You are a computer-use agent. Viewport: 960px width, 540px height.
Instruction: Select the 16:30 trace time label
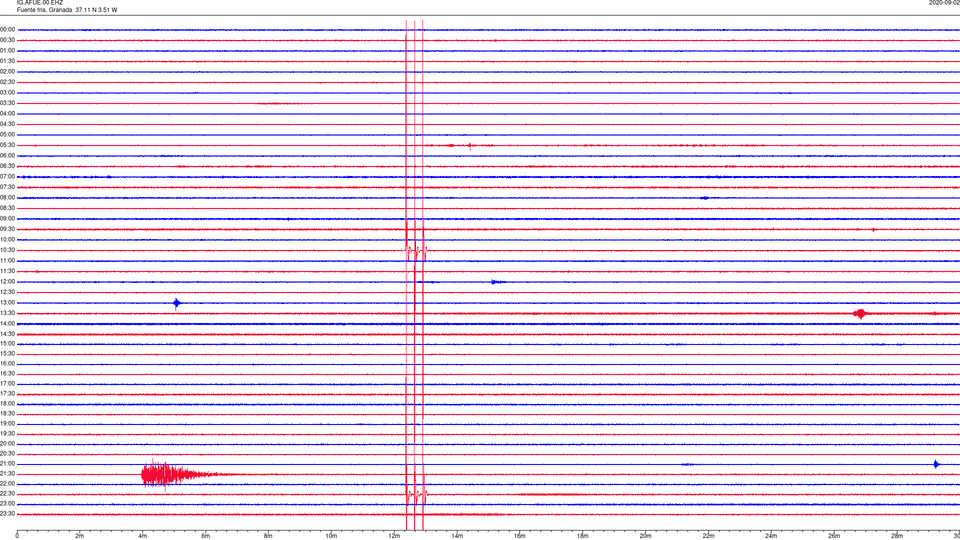point(8,373)
